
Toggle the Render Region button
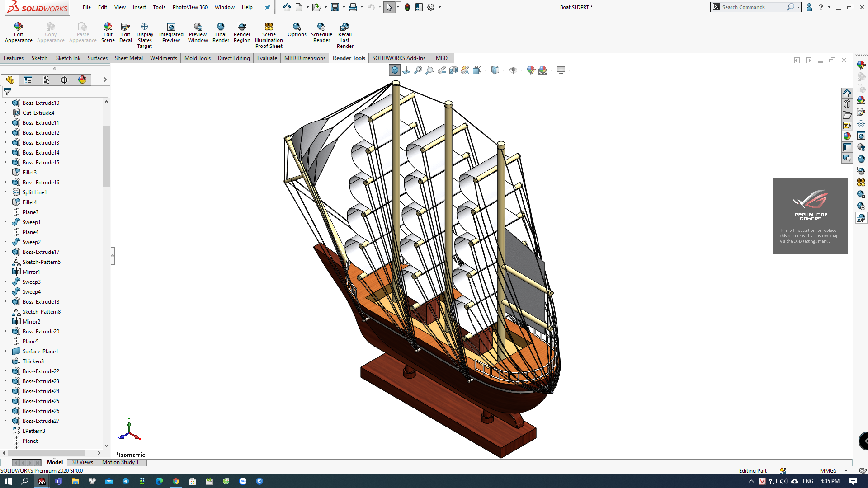point(242,27)
